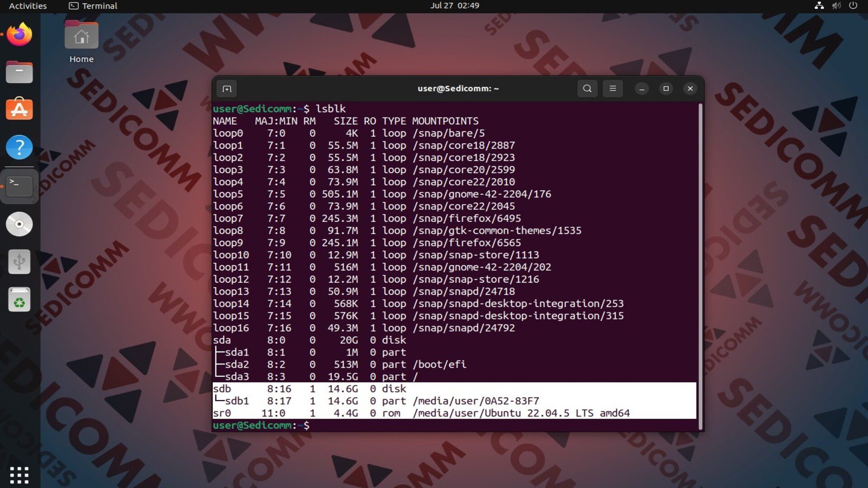Maximize the terminal window
Viewport: 868px width, 488px height.
click(x=666, y=89)
